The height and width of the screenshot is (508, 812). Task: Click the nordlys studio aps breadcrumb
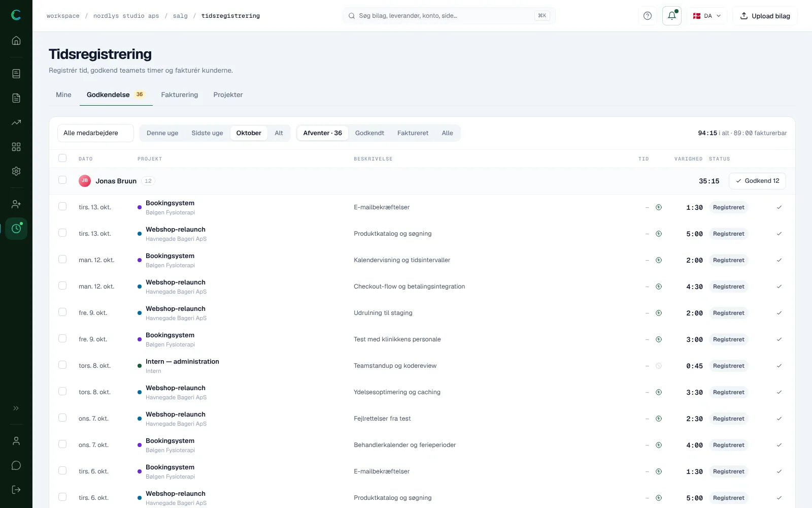coord(126,16)
